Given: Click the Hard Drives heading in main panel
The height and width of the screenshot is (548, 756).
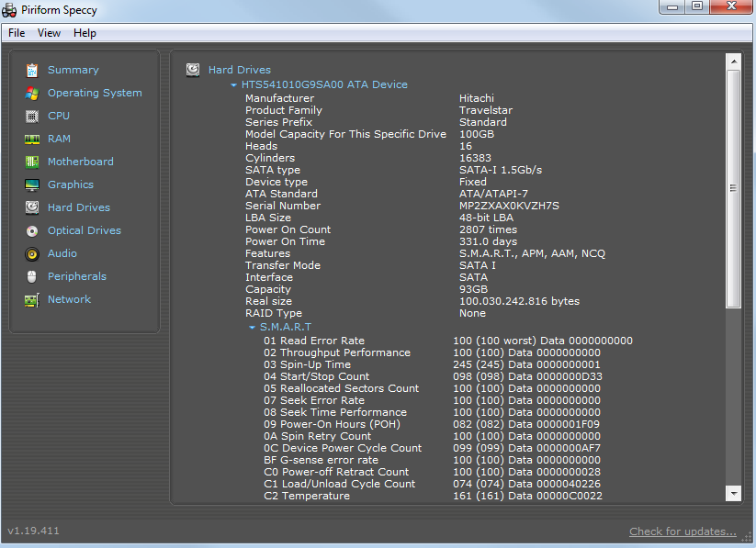Looking at the screenshot, I should click(240, 70).
